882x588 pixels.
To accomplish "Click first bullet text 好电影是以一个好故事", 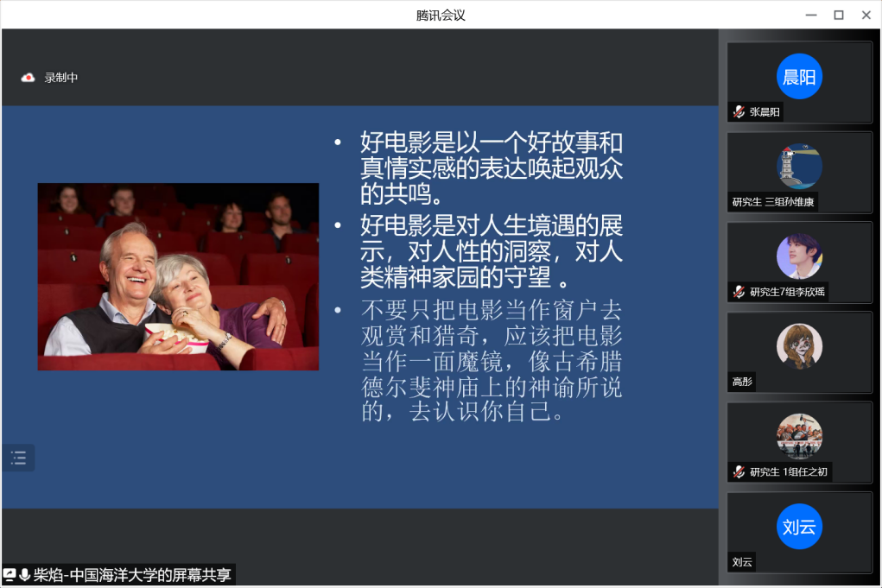I will (x=491, y=168).
